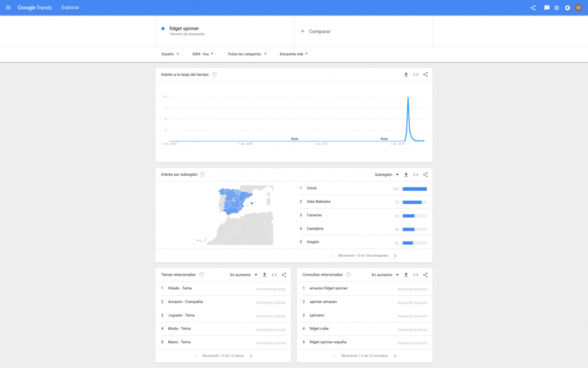Show help for Interés por subregión
588x368 pixels.
click(x=202, y=175)
